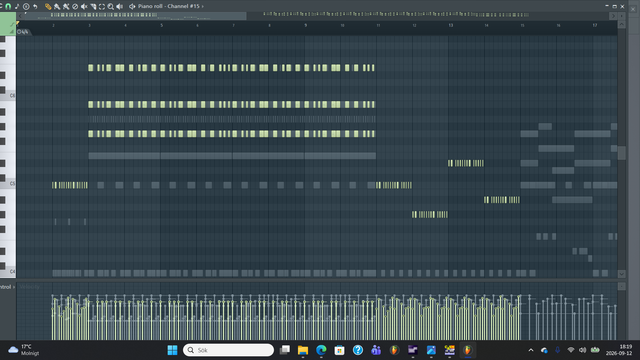Click bar 5 on the timeline ruler
640x360 pixels.
(x=161, y=25)
